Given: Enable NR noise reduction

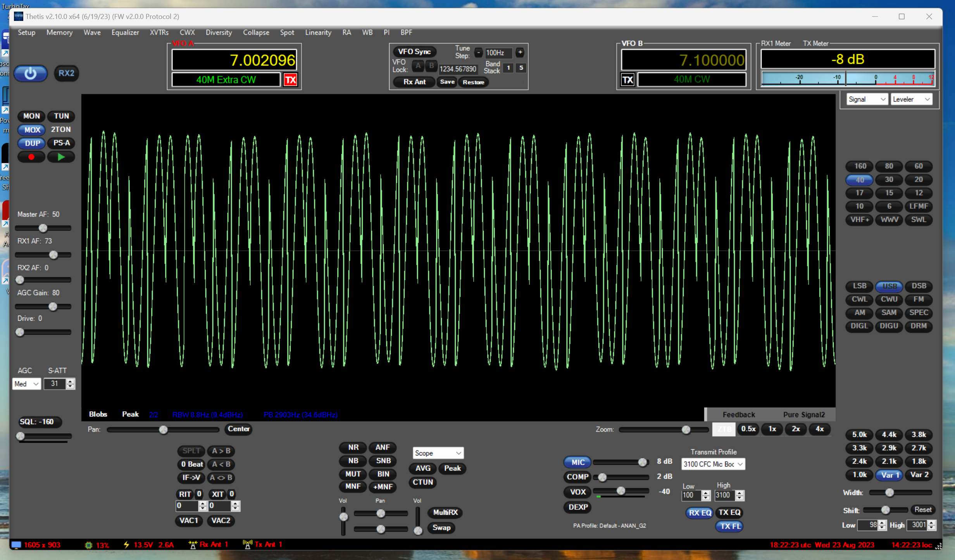Looking at the screenshot, I should tap(353, 447).
